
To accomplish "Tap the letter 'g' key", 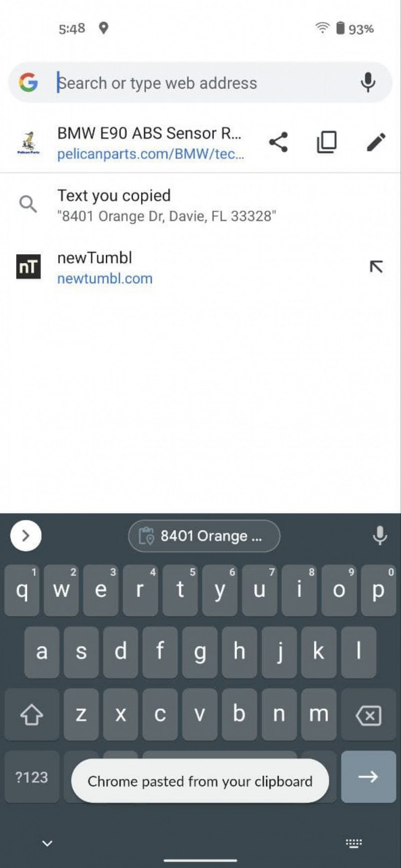I will tap(200, 652).
